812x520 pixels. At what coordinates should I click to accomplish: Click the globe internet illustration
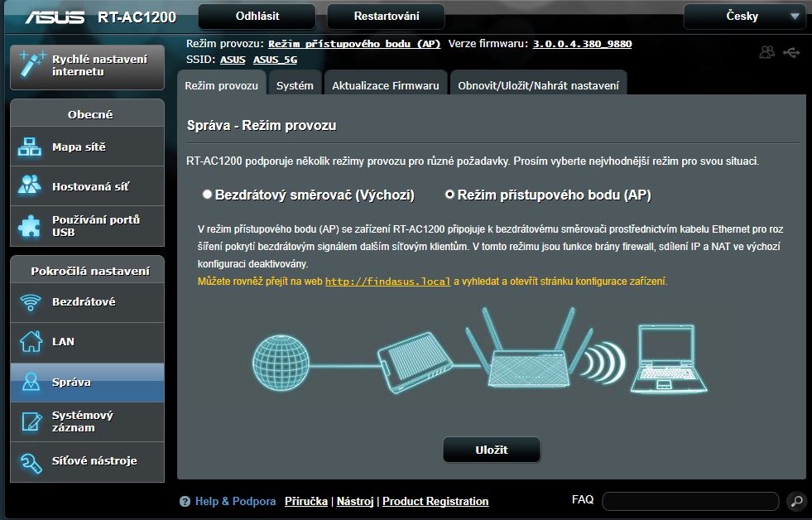click(281, 361)
